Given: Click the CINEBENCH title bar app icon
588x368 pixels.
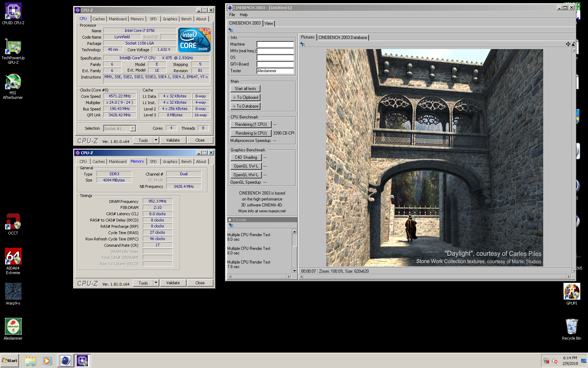Looking at the screenshot, I should pyautogui.click(x=230, y=7).
